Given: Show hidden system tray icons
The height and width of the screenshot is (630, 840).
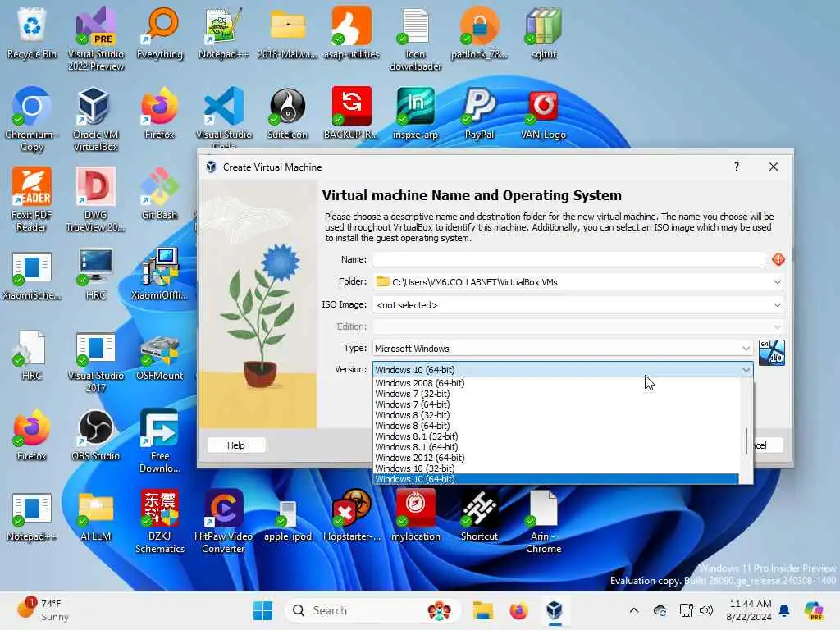Looking at the screenshot, I should (634, 610).
